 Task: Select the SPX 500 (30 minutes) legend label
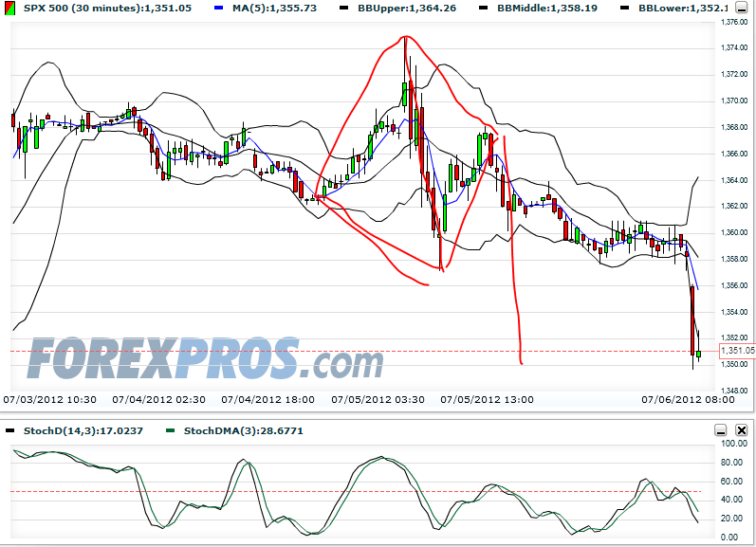[107, 9]
